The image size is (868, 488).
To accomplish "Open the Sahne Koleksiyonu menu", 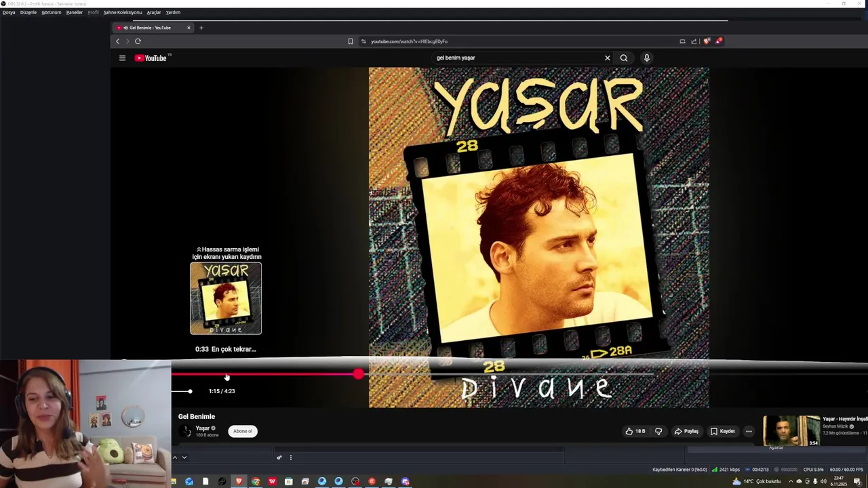I will [x=123, y=12].
